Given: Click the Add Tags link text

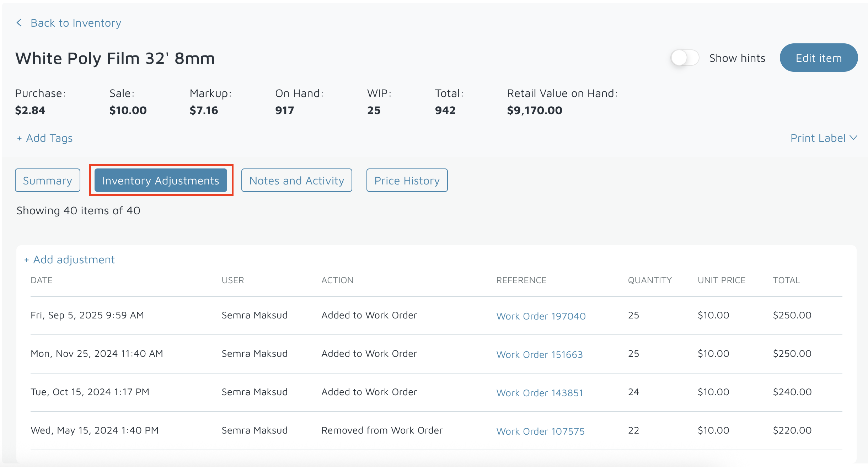Looking at the screenshot, I should [49, 138].
